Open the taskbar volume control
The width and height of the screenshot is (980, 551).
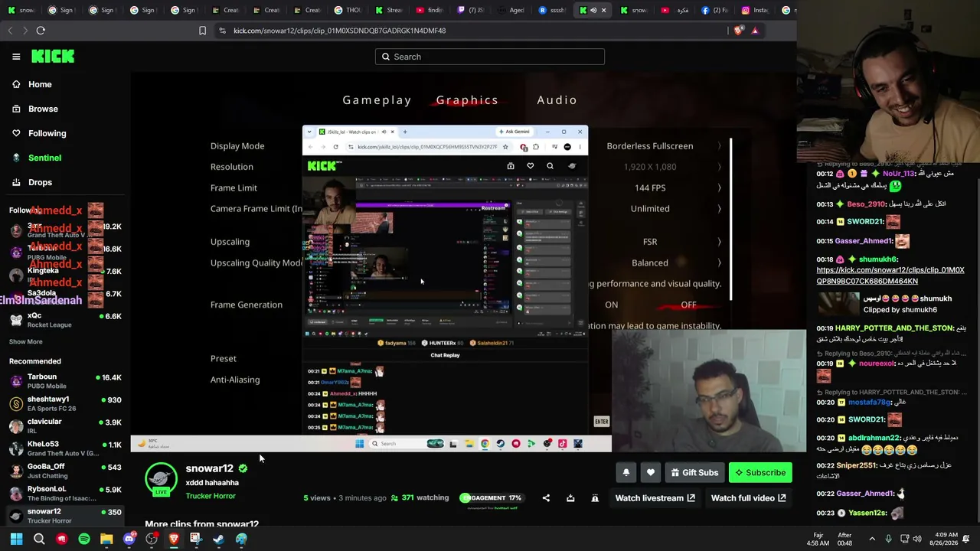pos(917,539)
